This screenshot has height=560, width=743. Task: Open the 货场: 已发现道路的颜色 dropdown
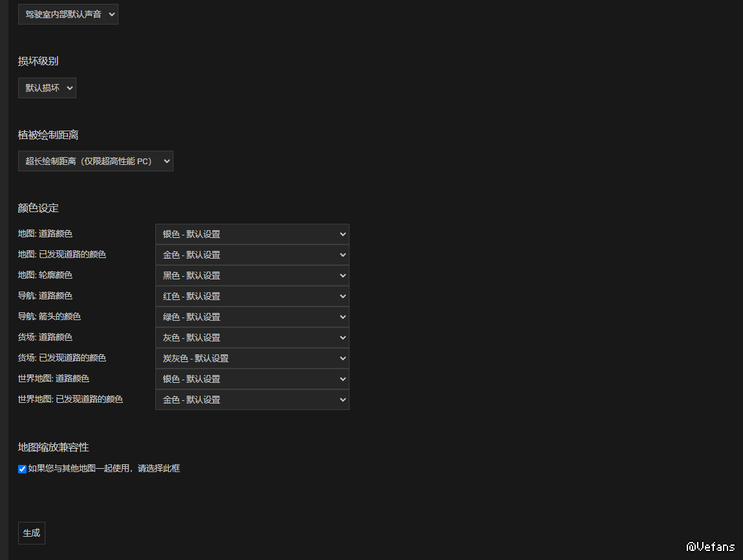[x=252, y=358]
